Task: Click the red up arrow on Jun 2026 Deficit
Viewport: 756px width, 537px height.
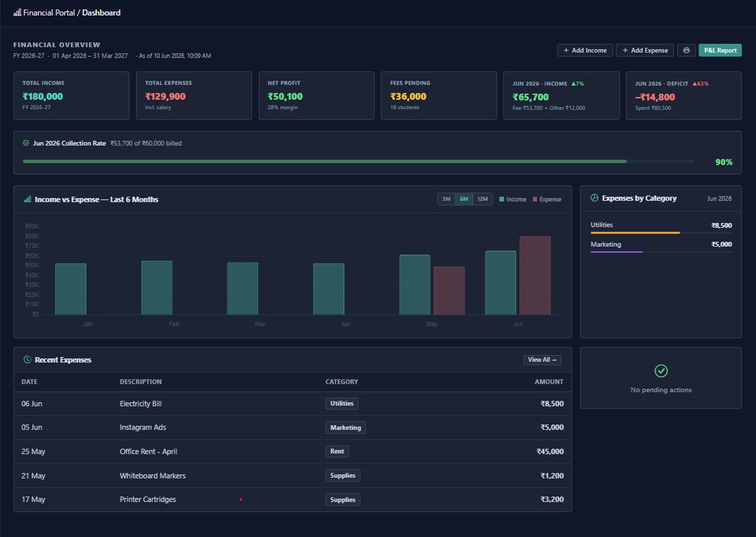Action: coord(695,84)
